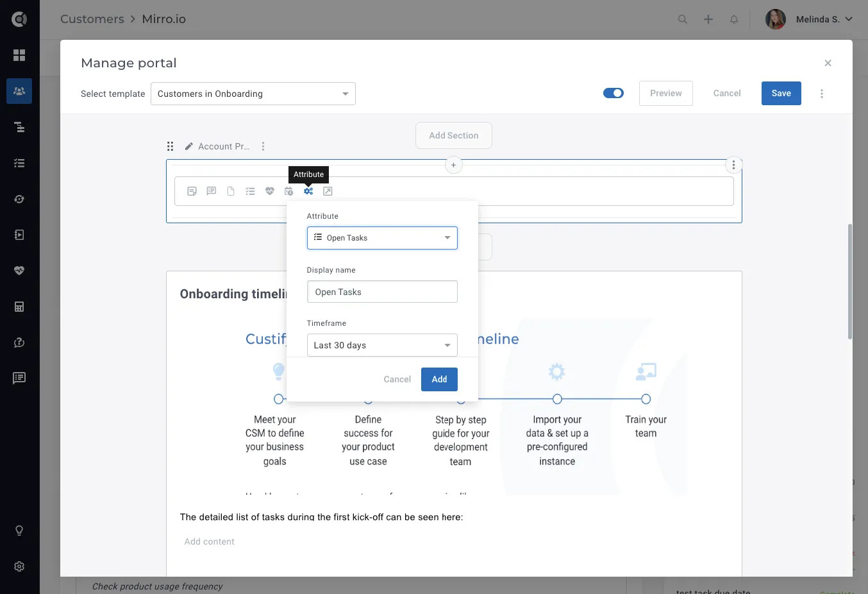868x594 pixels.
Task: Insert the task checklist widget icon
Action: point(250,191)
